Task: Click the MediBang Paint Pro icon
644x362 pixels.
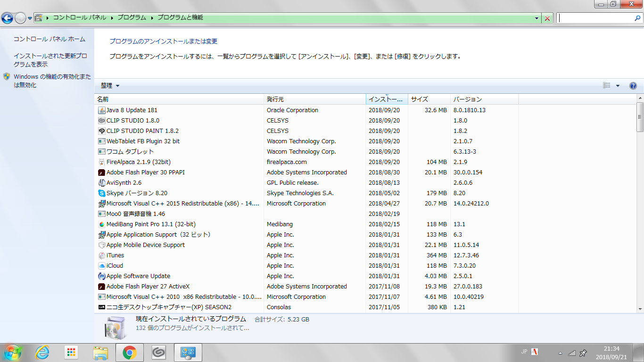Action: [101, 224]
